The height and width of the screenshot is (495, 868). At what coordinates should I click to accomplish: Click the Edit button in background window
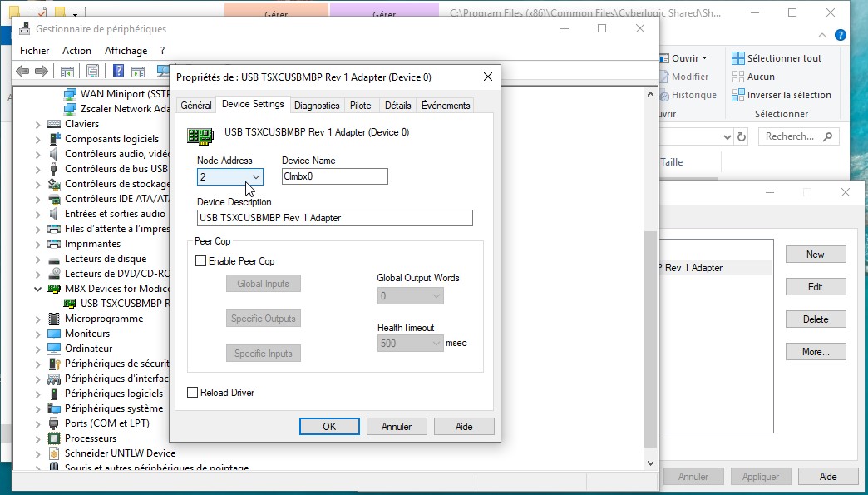816,287
